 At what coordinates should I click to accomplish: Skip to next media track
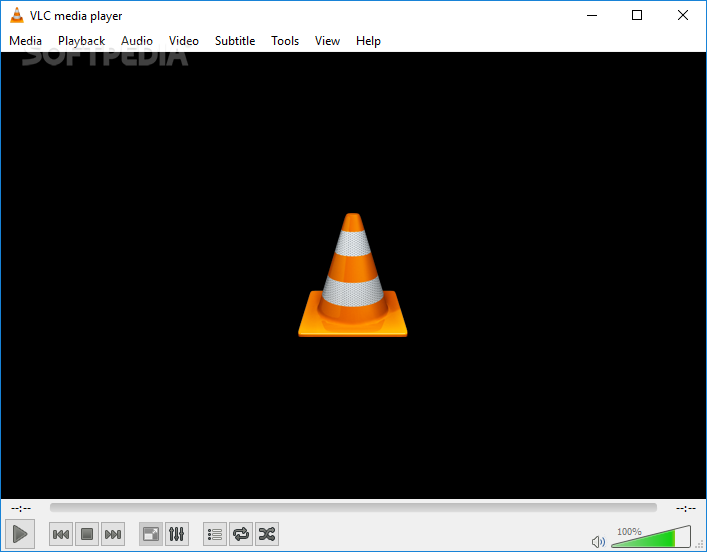[x=113, y=534]
